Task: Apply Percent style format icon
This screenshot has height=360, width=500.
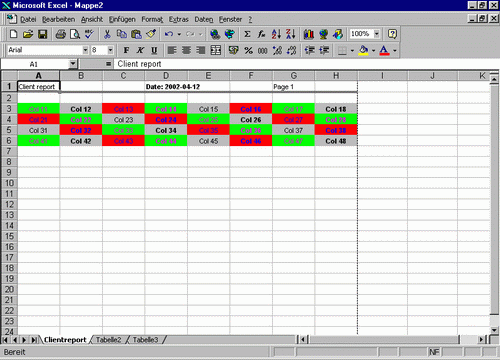Action: pyautogui.click(x=248, y=50)
